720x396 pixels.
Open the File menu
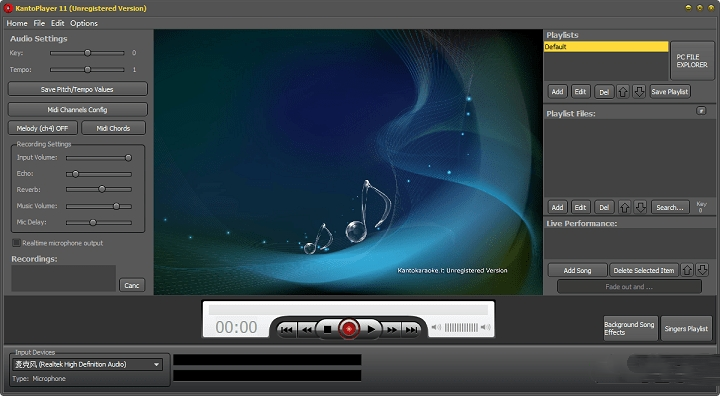pyautogui.click(x=39, y=23)
